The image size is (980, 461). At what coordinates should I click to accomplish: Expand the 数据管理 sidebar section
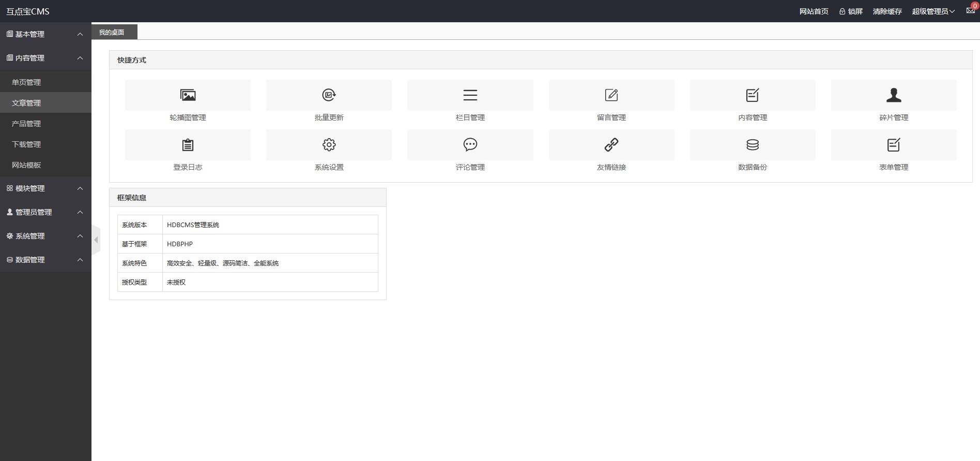click(45, 260)
